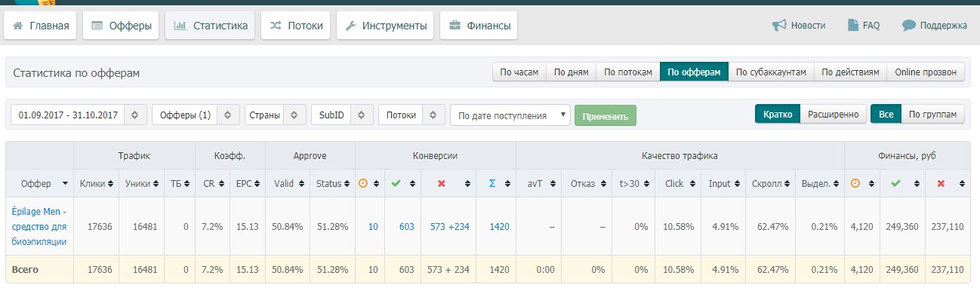Switch to the По дням tab
This screenshot has width=980, height=297.
571,72
